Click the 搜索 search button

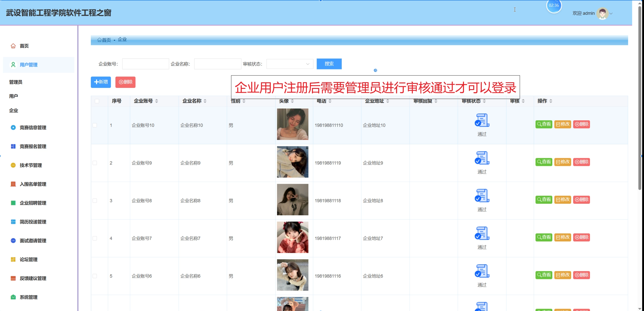pyautogui.click(x=329, y=64)
